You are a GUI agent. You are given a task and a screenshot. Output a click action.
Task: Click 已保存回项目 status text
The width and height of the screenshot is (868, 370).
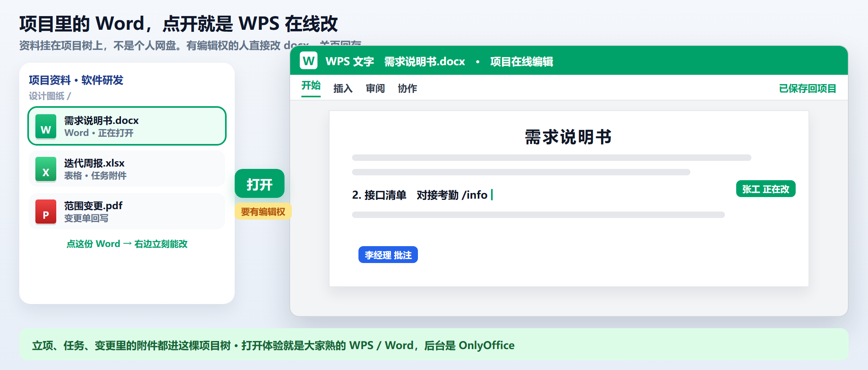point(808,88)
